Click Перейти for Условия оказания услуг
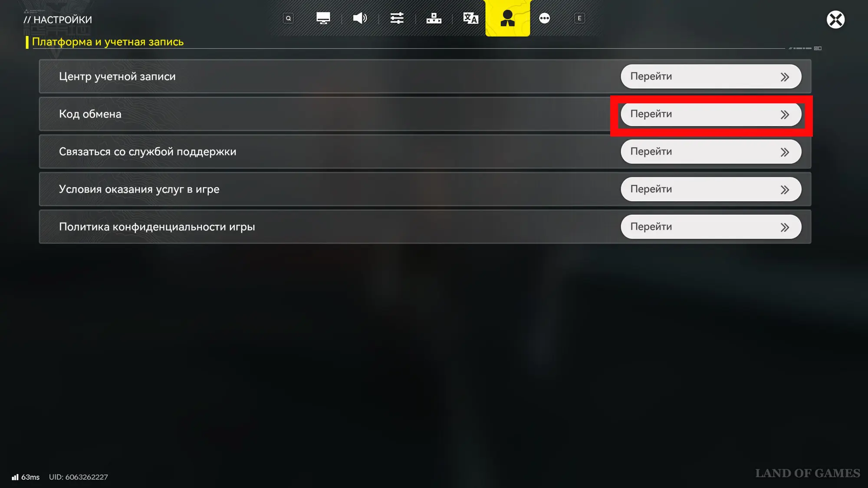 pyautogui.click(x=711, y=189)
